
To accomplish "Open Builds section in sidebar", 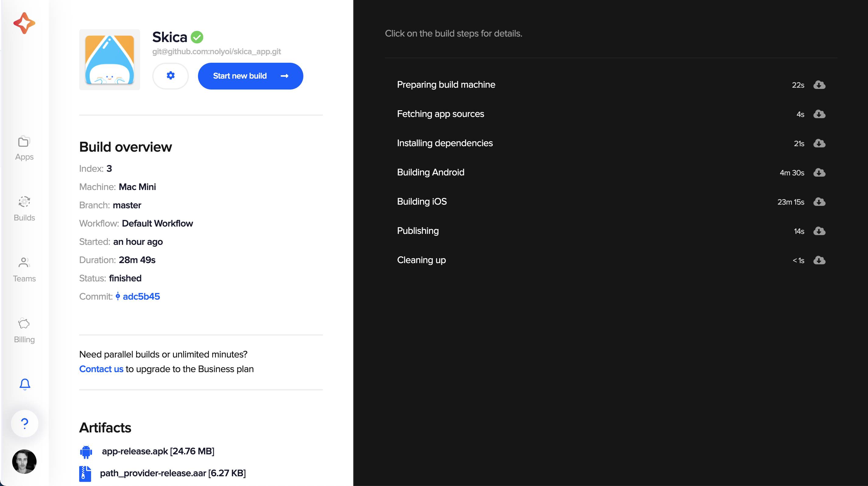I will [x=24, y=209].
